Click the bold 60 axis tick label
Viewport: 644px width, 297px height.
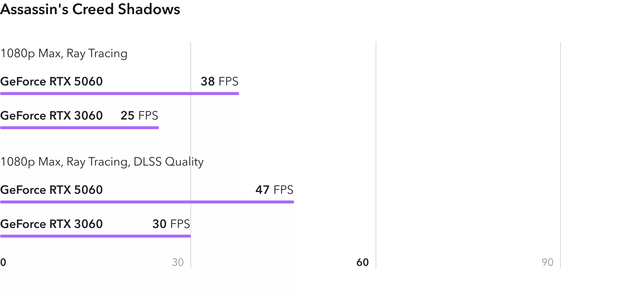tap(362, 262)
